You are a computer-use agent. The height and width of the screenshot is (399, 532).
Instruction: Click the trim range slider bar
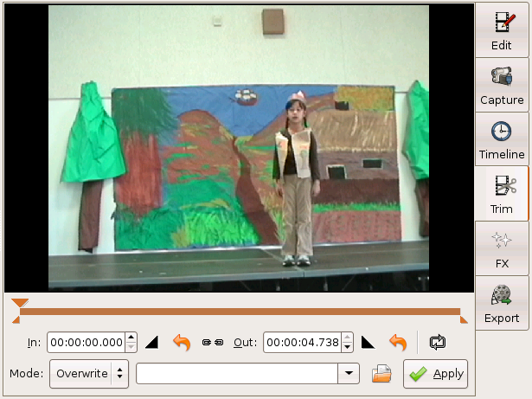240,311
